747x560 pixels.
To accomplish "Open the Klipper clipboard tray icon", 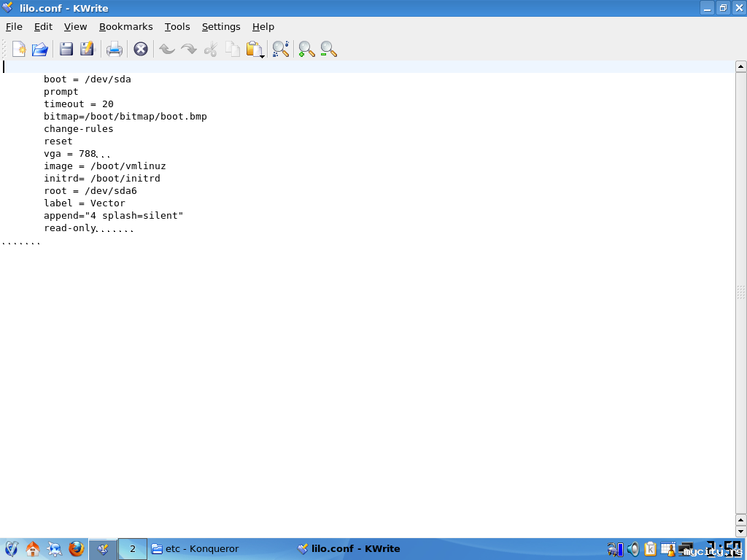I will tap(650, 549).
